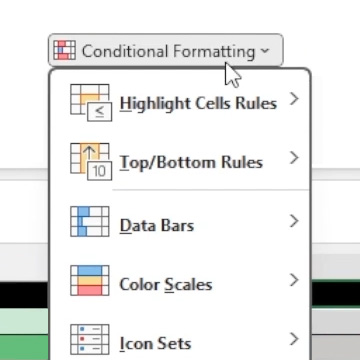Choose the Top/Bottom Rules menu entry
360x360 pixels.
180,162
